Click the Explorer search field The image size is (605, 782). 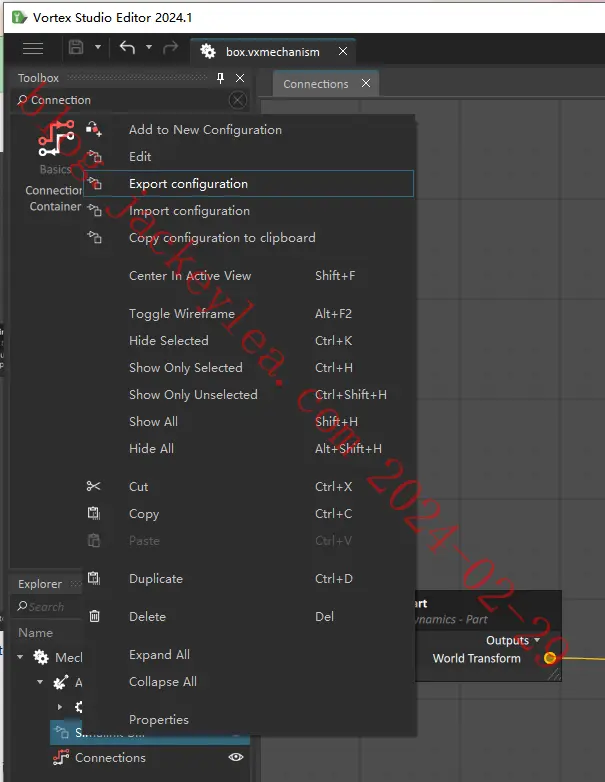tap(47, 606)
